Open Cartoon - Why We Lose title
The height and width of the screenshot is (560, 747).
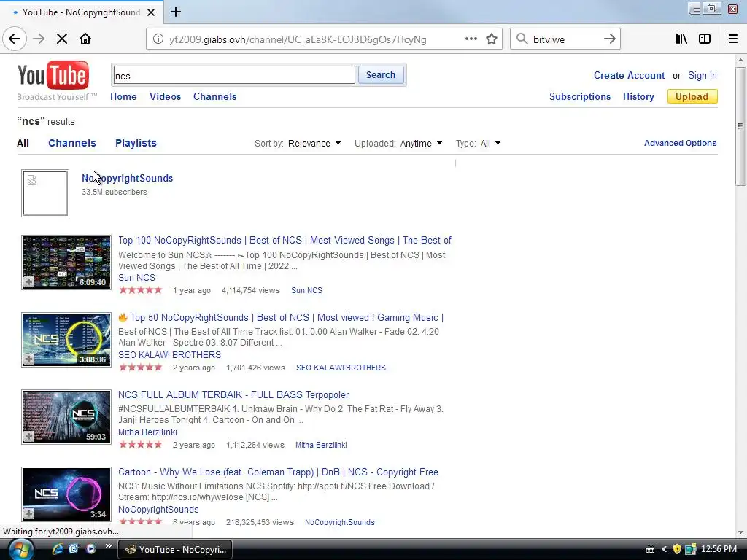[x=278, y=472]
